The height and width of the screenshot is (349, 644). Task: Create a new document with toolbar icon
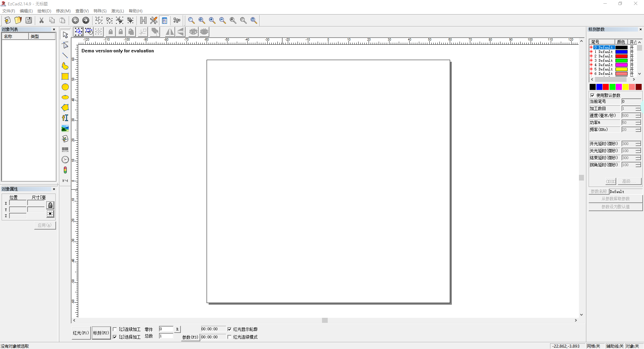click(x=7, y=20)
